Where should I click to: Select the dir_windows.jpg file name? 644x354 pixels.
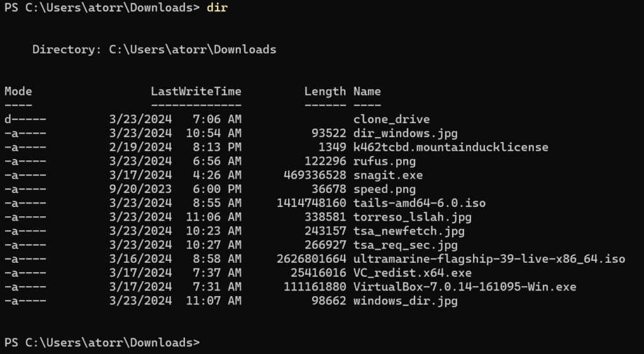tap(405, 133)
